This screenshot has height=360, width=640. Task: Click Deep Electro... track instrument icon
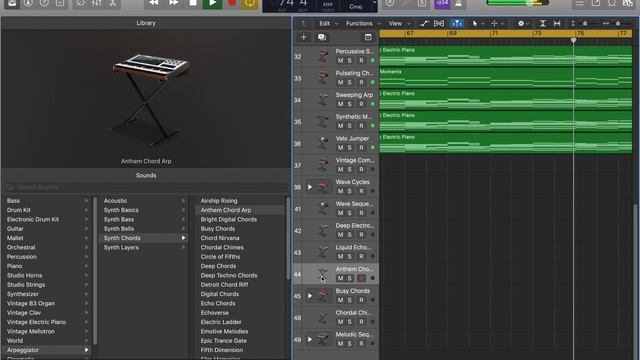point(322,231)
